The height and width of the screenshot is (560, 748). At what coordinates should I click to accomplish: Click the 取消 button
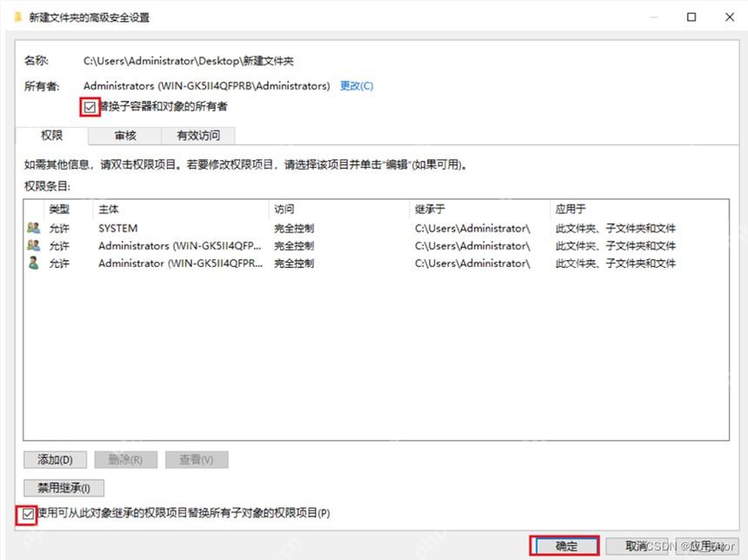point(637,546)
